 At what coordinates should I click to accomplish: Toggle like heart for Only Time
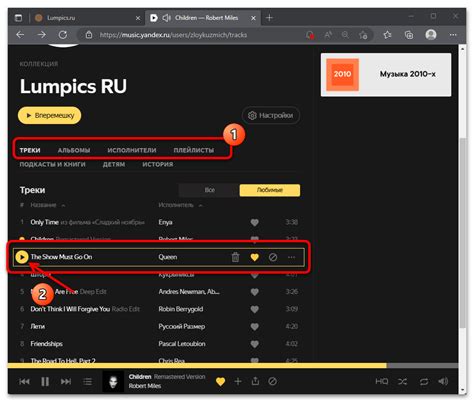(x=254, y=222)
